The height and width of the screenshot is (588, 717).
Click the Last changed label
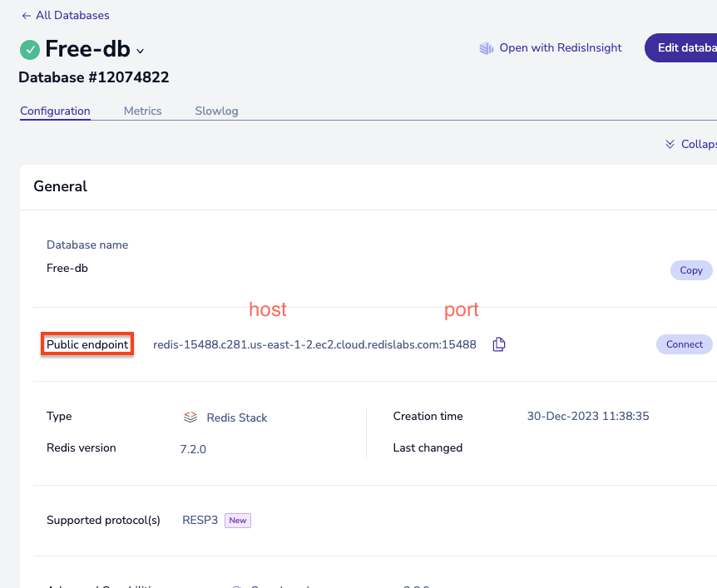428,447
